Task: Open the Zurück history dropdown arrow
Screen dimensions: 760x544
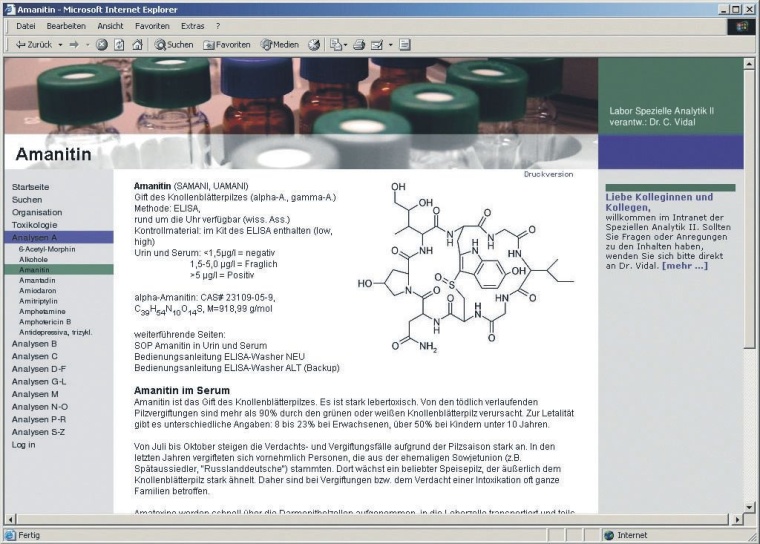Action: click(x=60, y=45)
